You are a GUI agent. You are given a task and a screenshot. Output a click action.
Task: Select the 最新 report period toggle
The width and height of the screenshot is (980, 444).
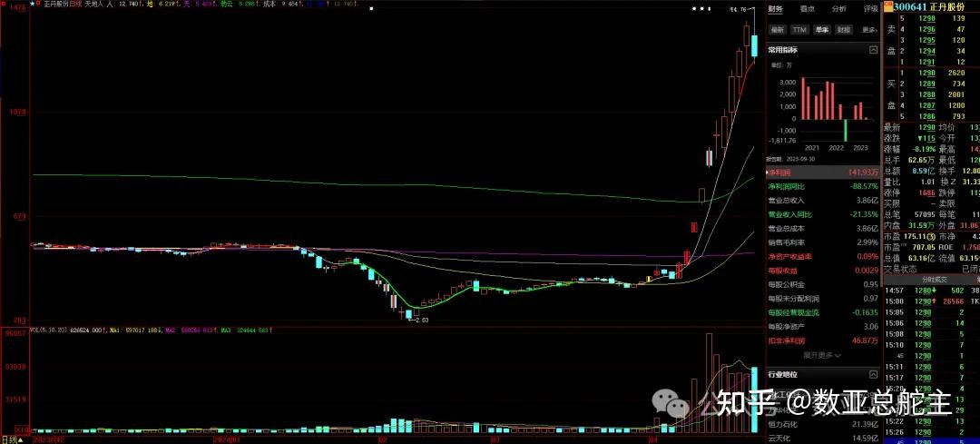point(778,29)
